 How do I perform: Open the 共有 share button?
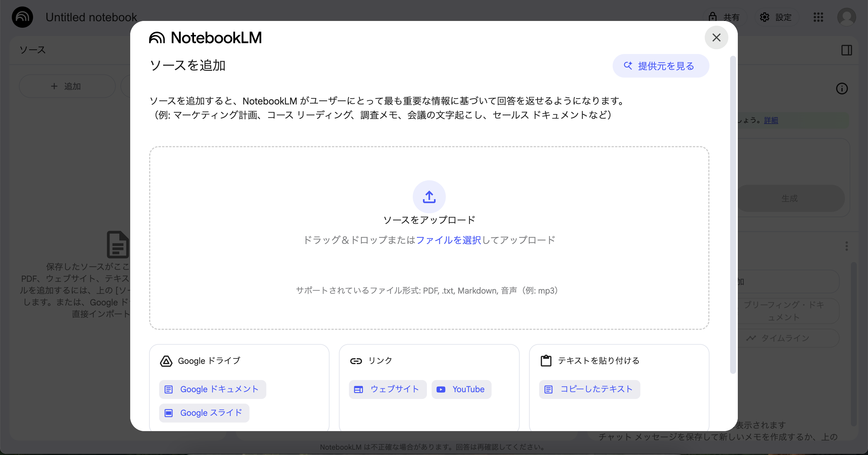(x=725, y=17)
